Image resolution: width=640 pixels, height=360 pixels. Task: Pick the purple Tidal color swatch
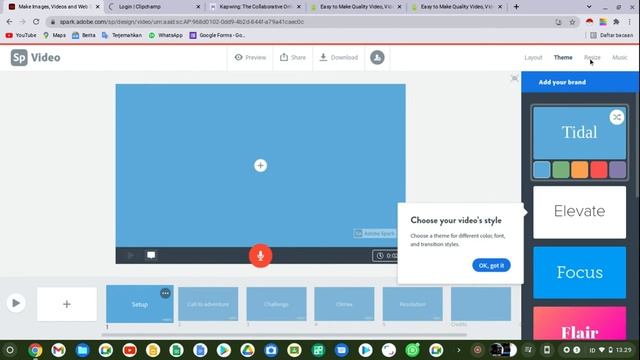pyautogui.click(x=617, y=170)
